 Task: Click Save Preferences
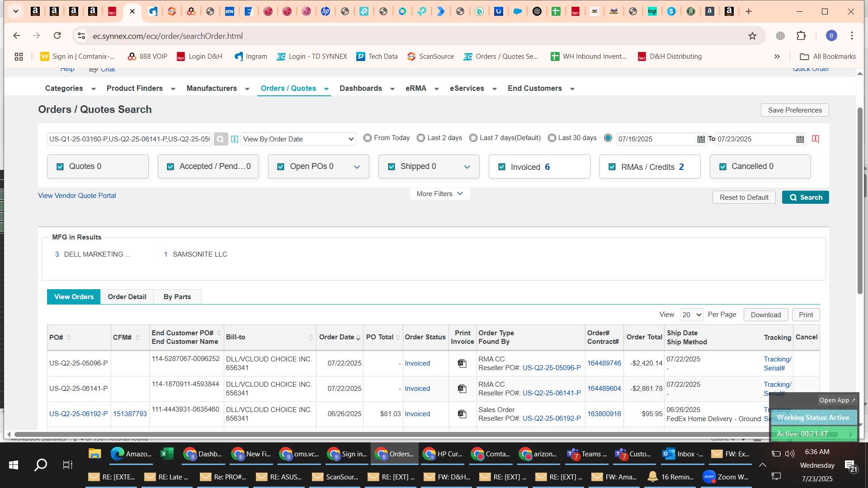pos(795,110)
